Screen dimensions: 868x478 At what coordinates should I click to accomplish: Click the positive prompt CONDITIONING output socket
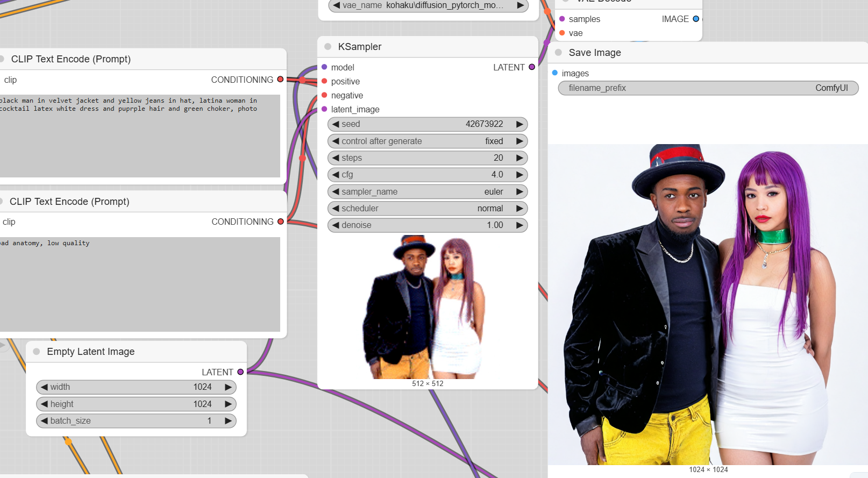pos(280,80)
